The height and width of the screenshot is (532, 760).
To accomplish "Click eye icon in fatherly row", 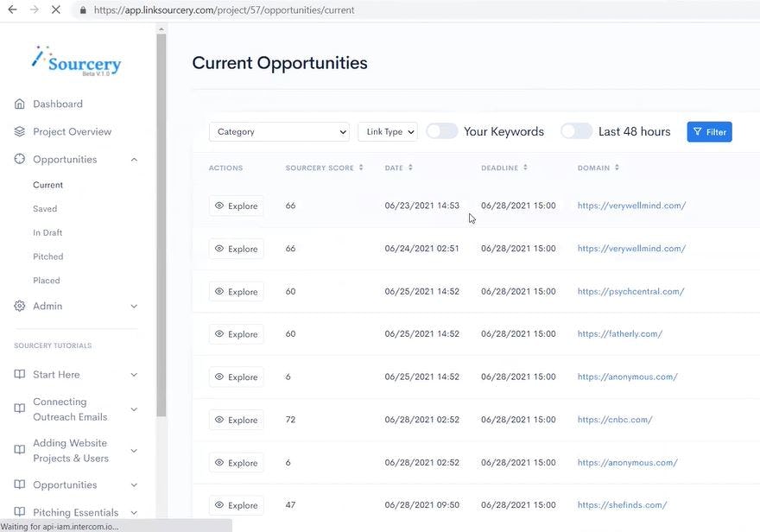I will (x=219, y=334).
